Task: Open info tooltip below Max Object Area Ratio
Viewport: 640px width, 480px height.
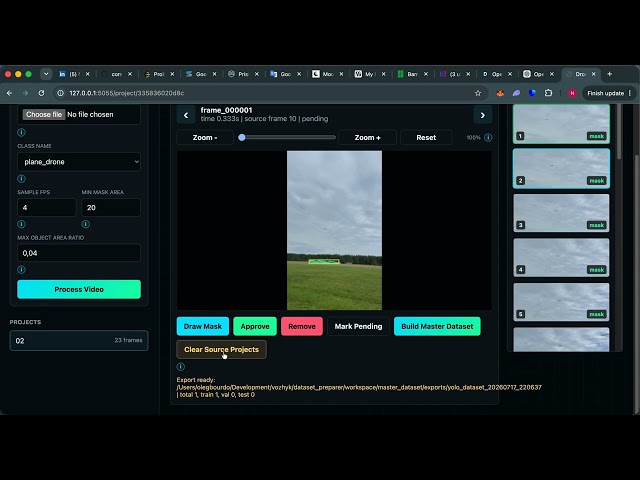Action: click(22, 269)
